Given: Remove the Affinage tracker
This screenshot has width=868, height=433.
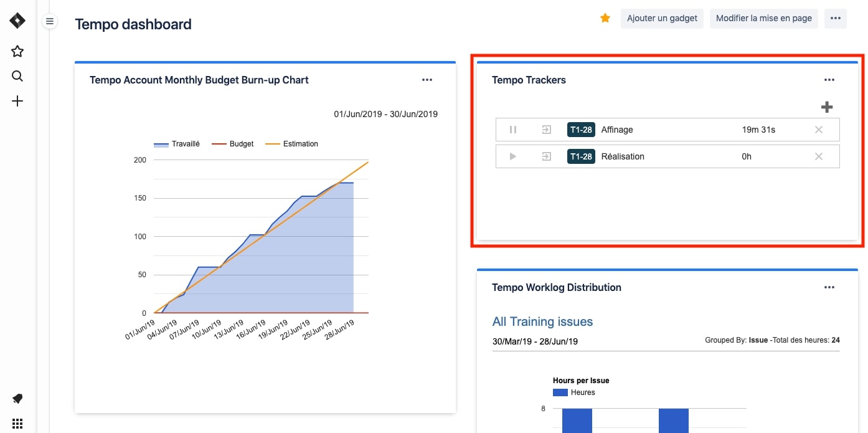Looking at the screenshot, I should pyautogui.click(x=819, y=130).
